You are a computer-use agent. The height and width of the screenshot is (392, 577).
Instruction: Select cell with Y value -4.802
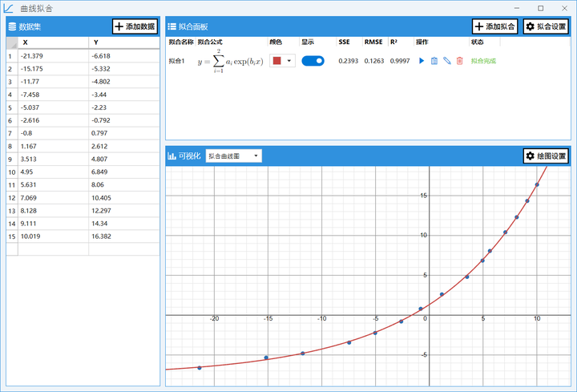[x=124, y=82]
